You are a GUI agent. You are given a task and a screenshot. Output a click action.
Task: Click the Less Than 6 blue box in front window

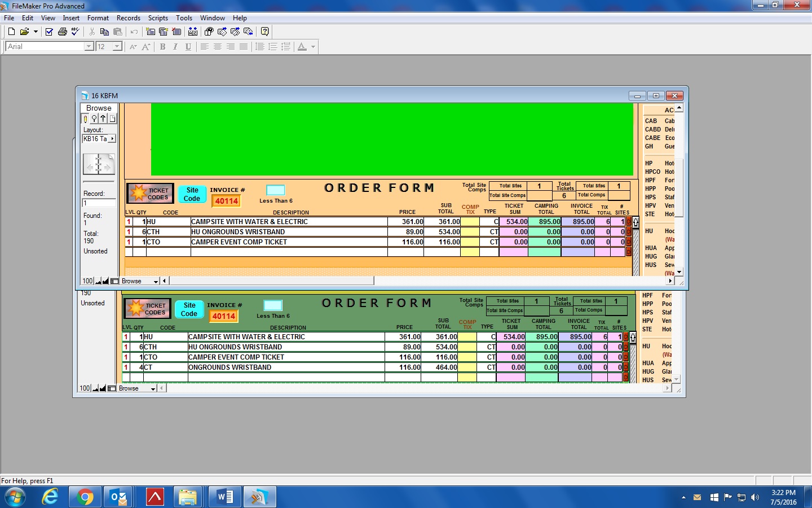click(276, 190)
